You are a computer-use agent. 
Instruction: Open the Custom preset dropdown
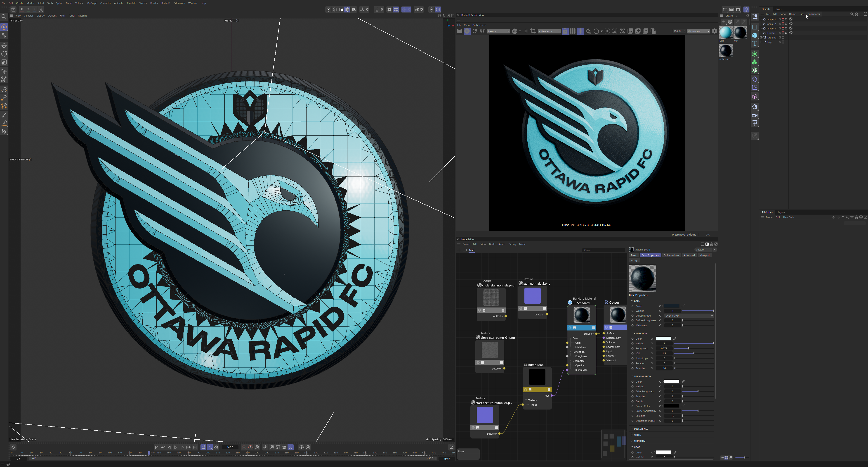pyautogui.click(x=705, y=250)
